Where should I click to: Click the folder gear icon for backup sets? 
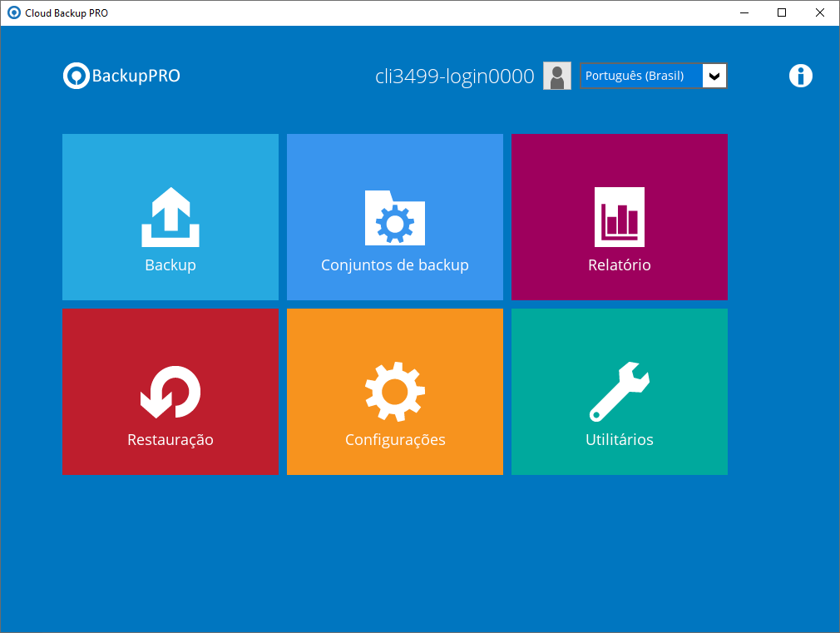click(x=395, y=218)
